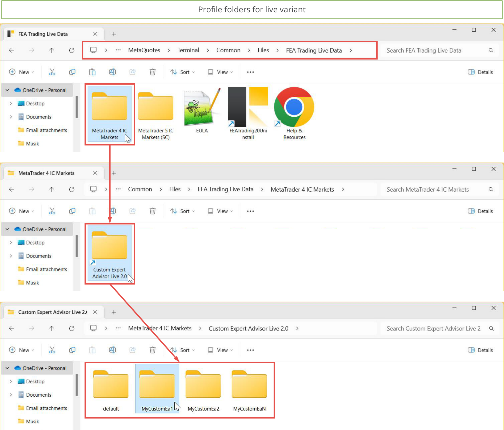Click Copy icon in Custom Expert Advisor Live window
The height and width of the screenshot is (430, 504).
[x=72, y=350]
